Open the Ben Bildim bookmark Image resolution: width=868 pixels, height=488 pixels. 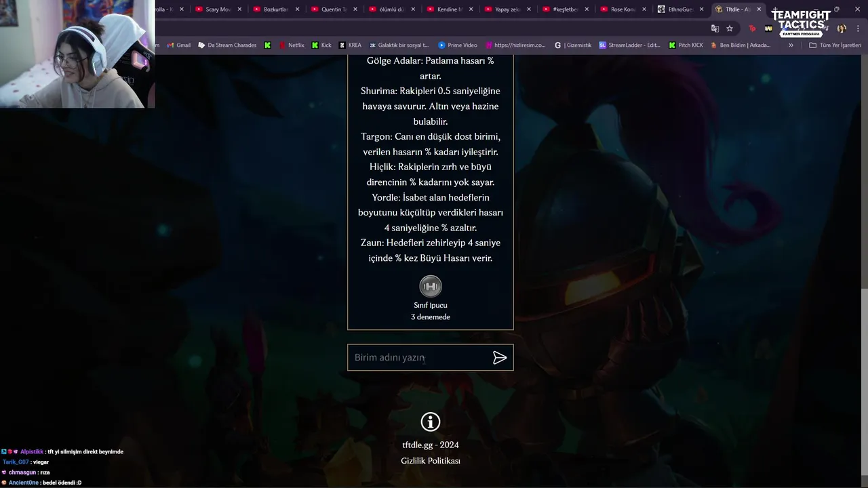[x=740, y=45]
